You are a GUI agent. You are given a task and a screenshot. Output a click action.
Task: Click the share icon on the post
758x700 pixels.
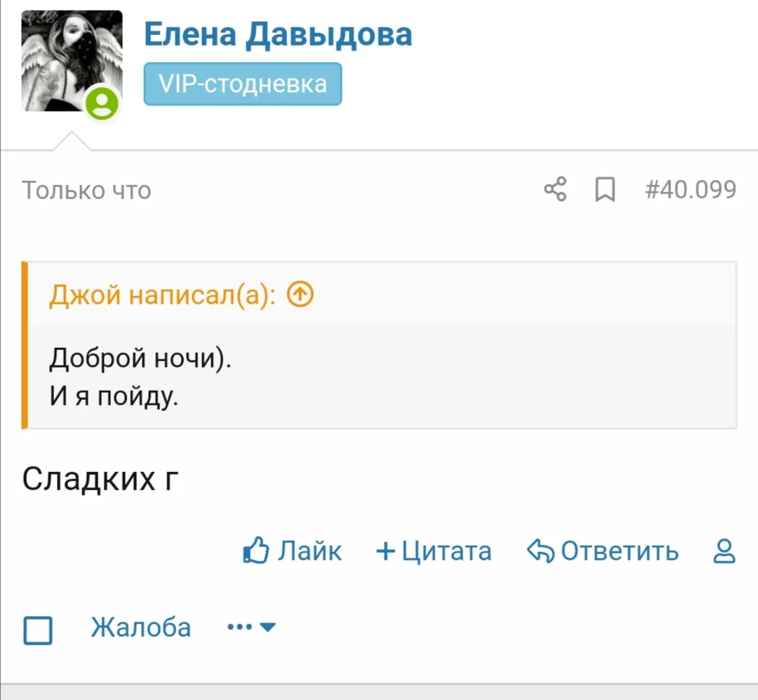coord(554,189)
